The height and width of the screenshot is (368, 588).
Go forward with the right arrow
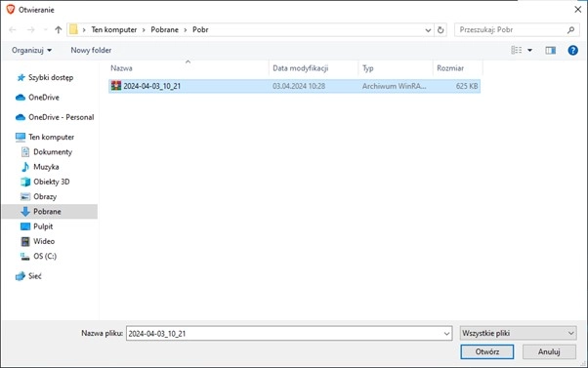[30, 29]
